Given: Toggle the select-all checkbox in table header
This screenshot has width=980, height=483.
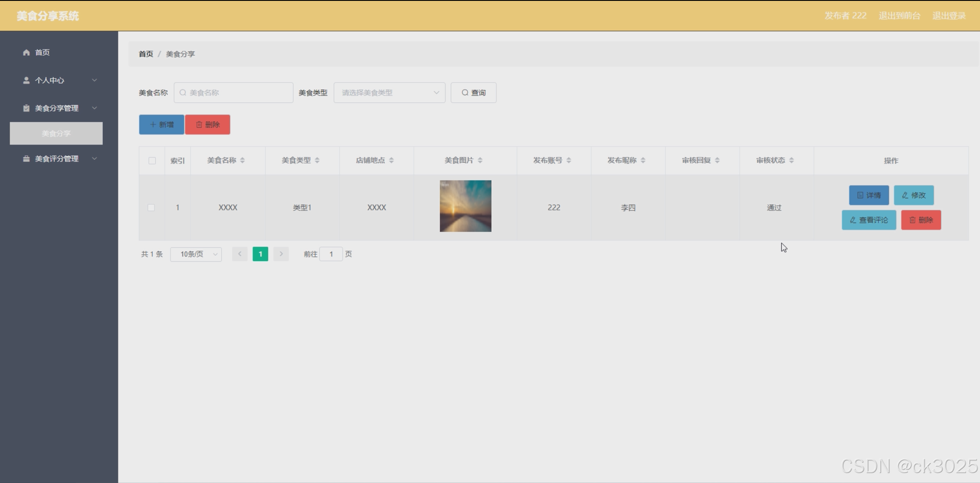Looking at the screenshot, I should pos(152,161).
